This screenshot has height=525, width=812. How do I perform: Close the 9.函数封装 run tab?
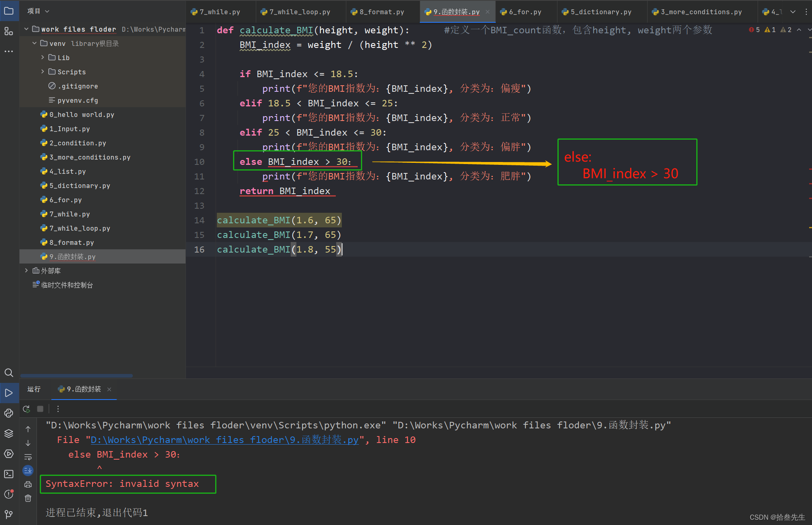[109, 389]
